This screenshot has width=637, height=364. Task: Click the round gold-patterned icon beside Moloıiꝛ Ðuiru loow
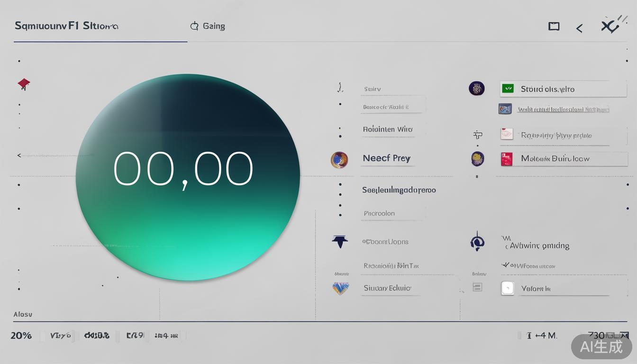[477, 159]
